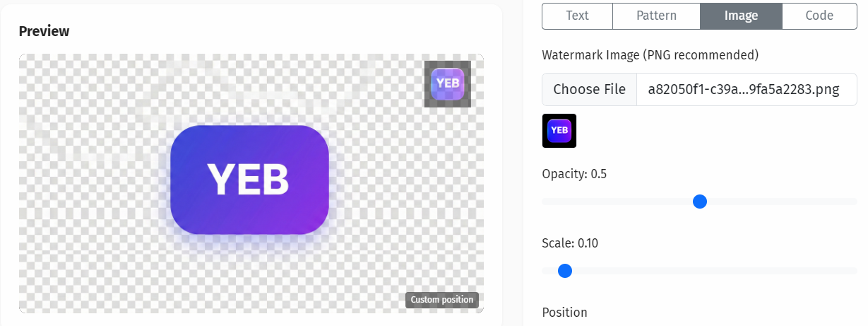Click the far right end of Scale track

click(x=853, y=270)
